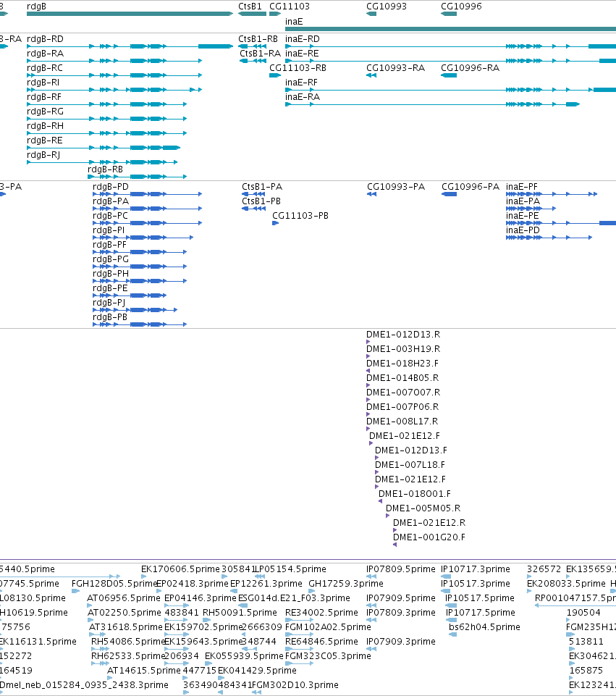Click the inaE gene label
Viewport: 616px width, 696px height.
point(294,22)
